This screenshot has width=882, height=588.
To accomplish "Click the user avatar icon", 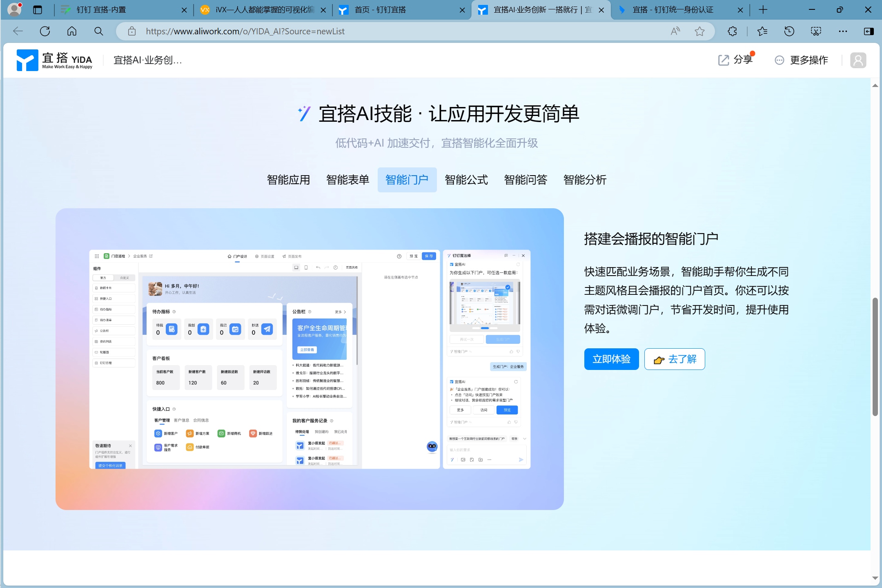I will (858, 60).
